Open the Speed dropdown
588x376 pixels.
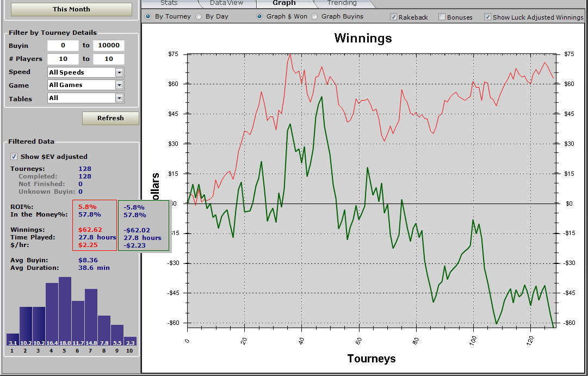coord(119,72)
